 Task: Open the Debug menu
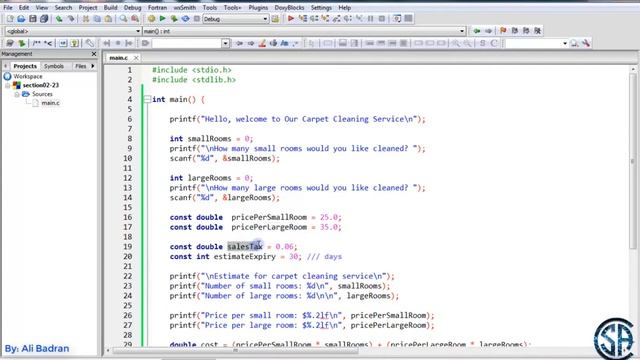click(x=132, y=7)
